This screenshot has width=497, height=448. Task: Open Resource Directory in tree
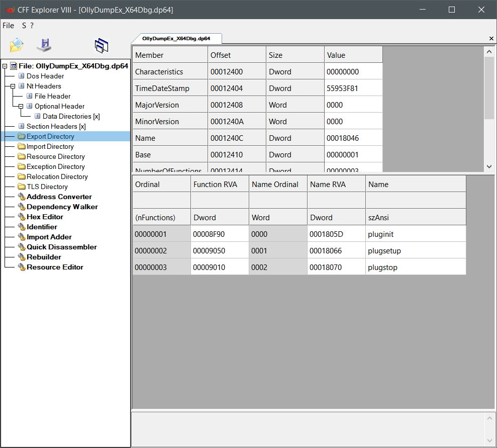pyautogui.click(x=55, y=157)
